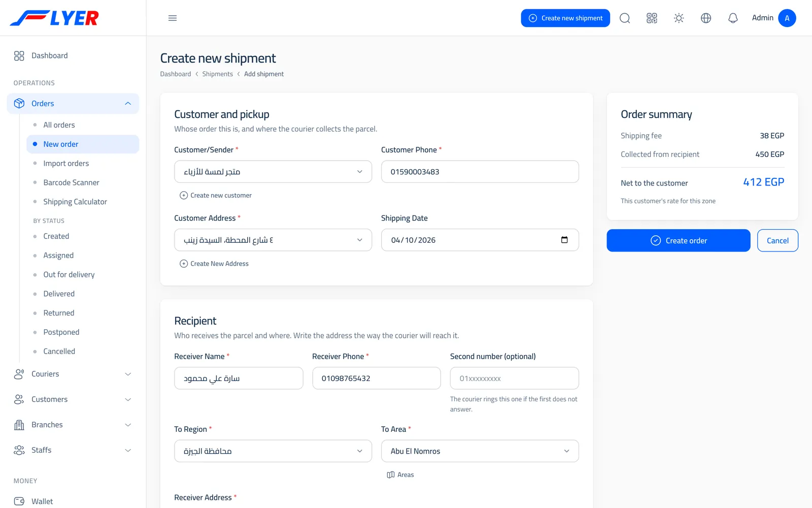Filter by Postponed status
Image resolution: width=812 pixels, height=508 pixels.
pyautogui.click(x=83, y=332)
